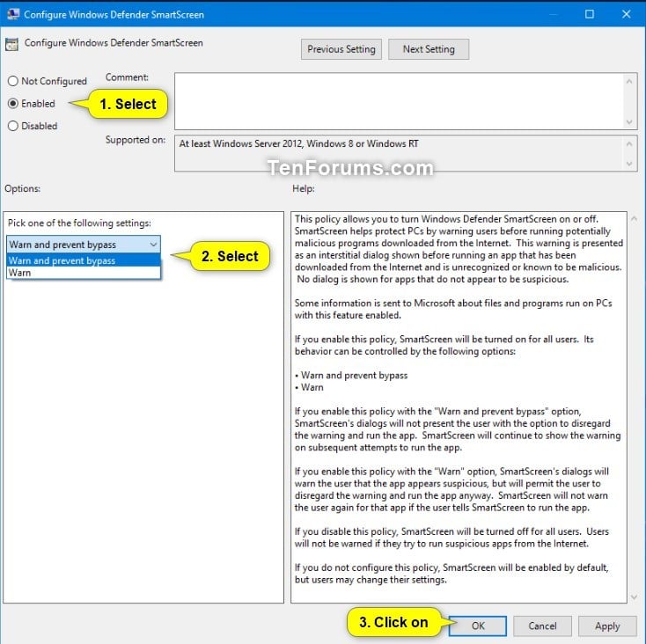The height and width of the screenshot is (644, 646).
Task: Close the Configure Windows Defender SmartScreen dialog
Action: [627, 14]
